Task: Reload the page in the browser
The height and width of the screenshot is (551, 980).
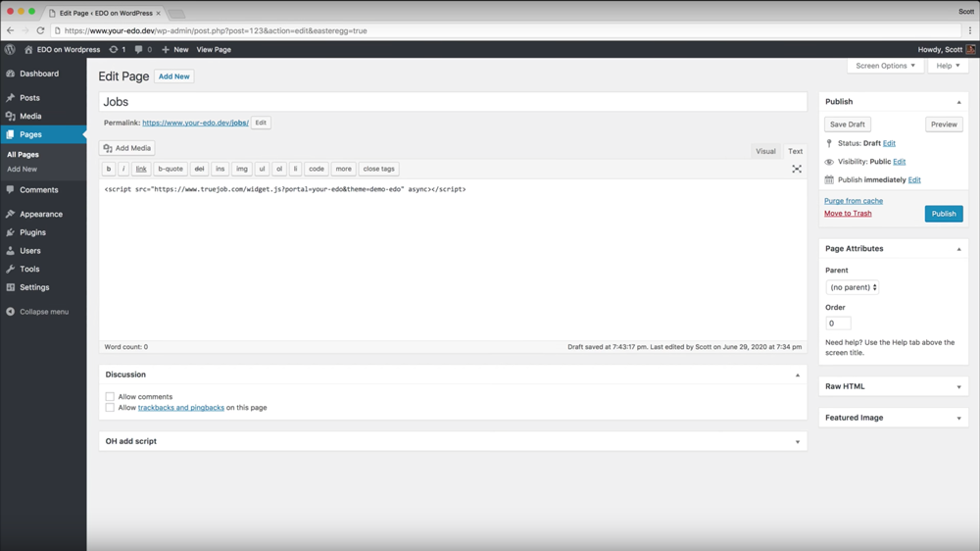Action: [40, 30]
